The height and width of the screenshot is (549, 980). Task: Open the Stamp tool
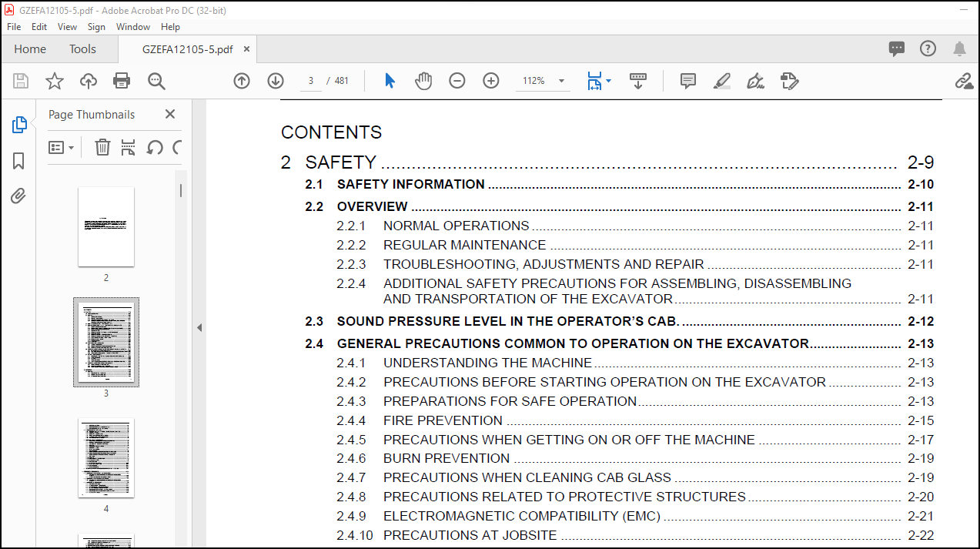coord(789,81)
